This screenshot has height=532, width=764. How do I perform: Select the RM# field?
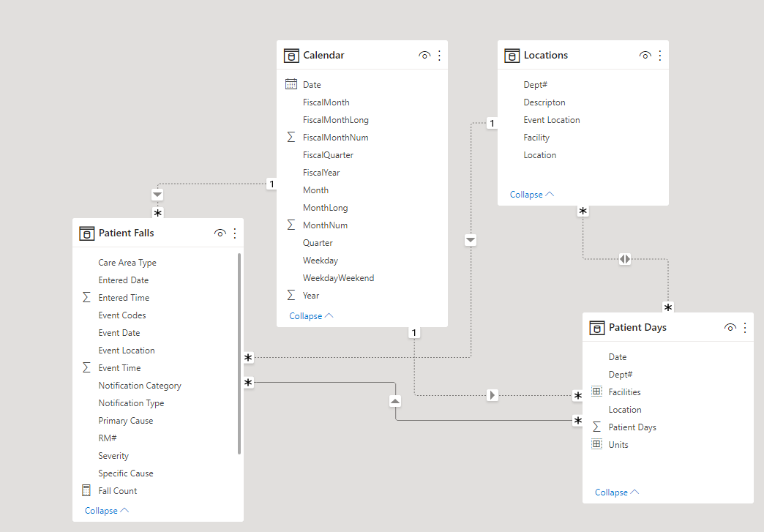(107, 438)
